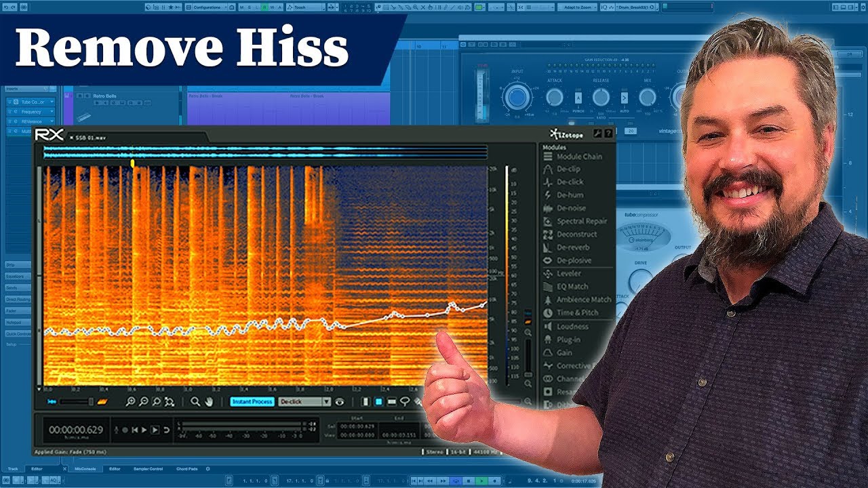Screen dimensions: 868x488
Task: Open the De-noise module
Action: click(565, 208)
